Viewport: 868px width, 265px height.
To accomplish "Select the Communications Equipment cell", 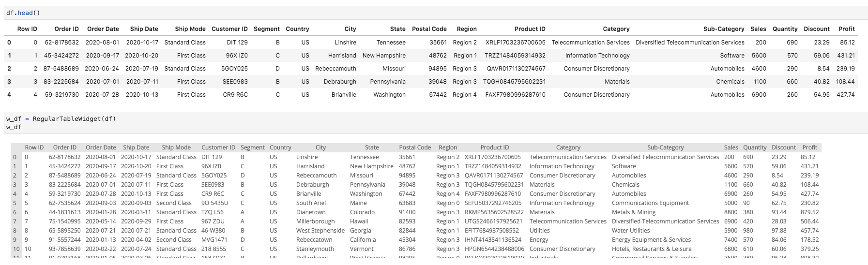I will (x=650, y=203).
